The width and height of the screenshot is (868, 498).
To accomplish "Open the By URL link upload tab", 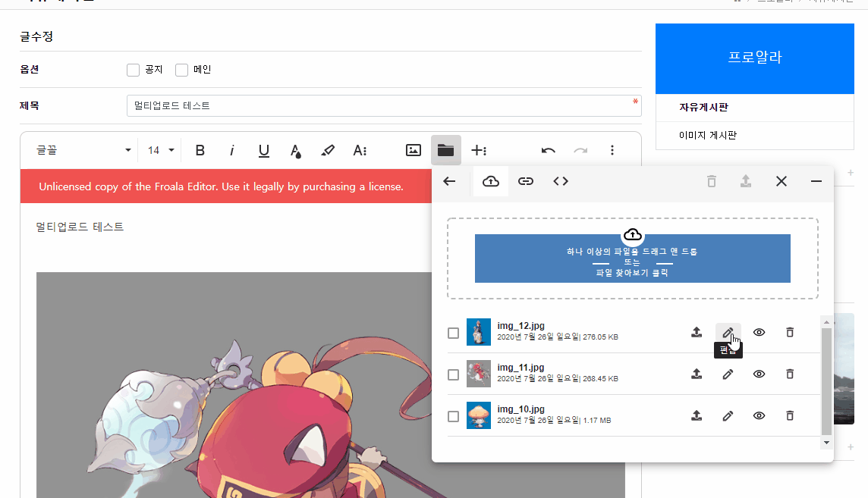I will pyautogui.click(x=526, y=181).
